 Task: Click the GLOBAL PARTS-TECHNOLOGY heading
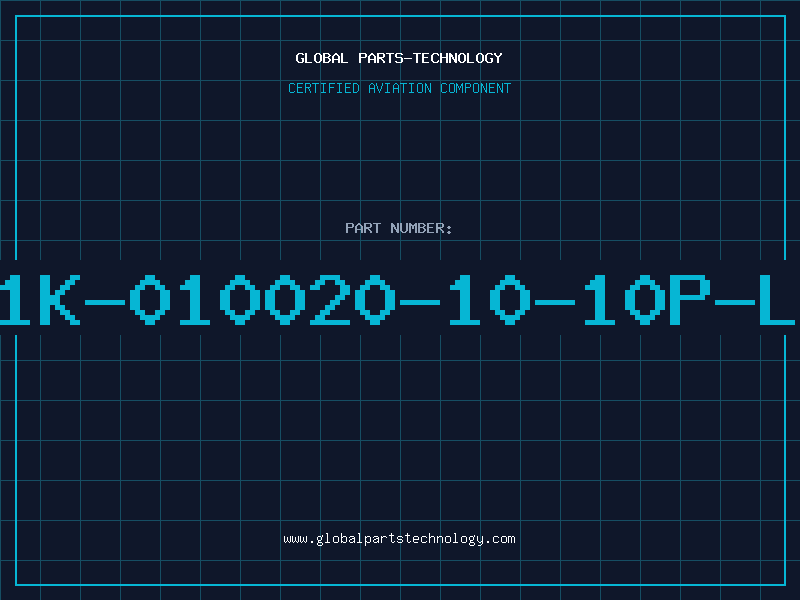point(399,58)
